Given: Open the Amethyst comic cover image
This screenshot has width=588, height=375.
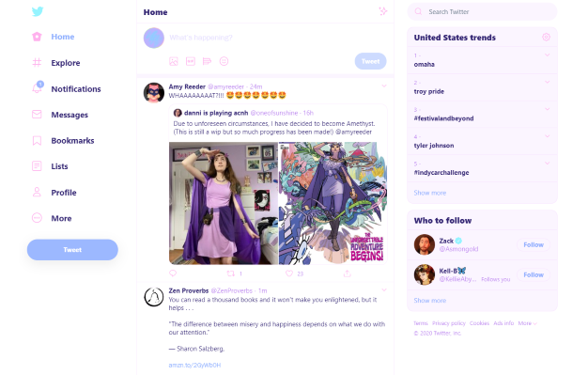Looking at the screenshot, I should click(x=333, y=203).
